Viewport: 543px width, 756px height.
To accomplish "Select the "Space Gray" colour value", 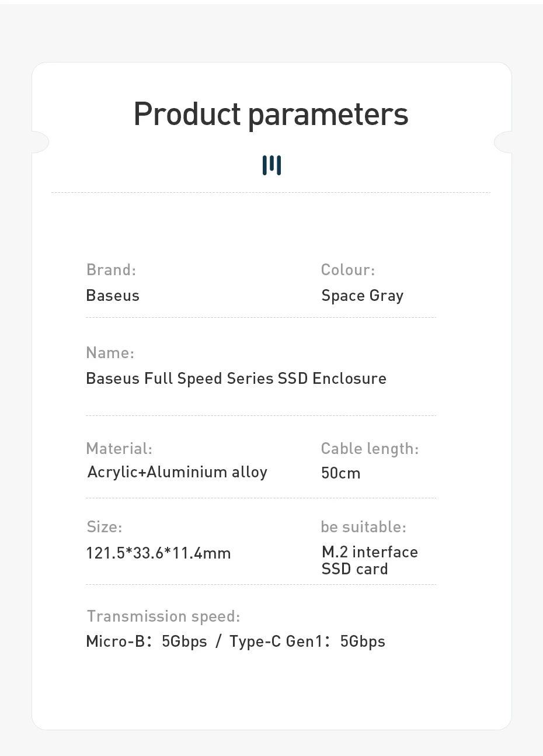I will [362, 296].
